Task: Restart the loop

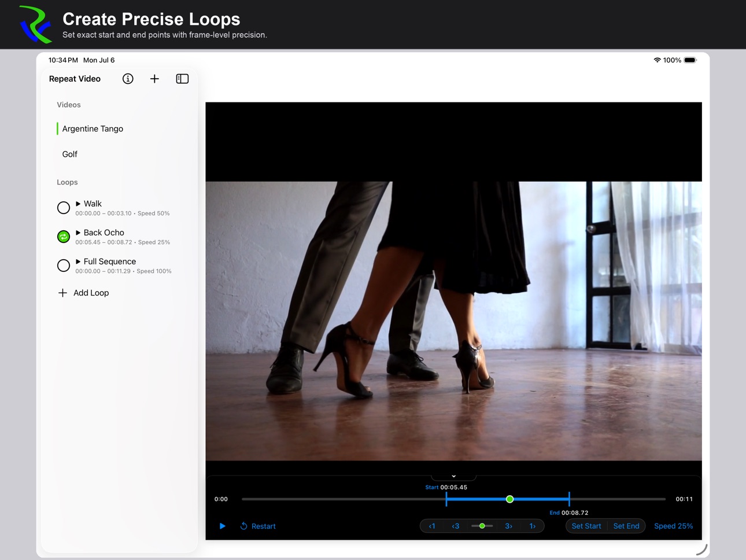Action: (x=258, y=526)
